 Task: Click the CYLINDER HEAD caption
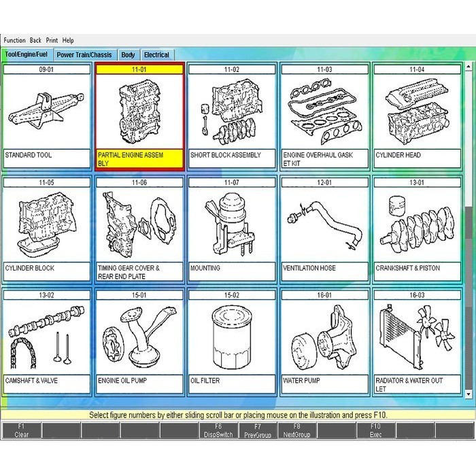pyautogui.click(x=417, y=158)
